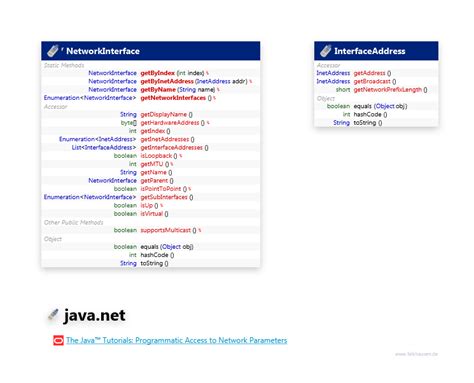The width and height of the screenshot is (474, 383).
Task: Select the getIndex method
Action: [153, 131]
